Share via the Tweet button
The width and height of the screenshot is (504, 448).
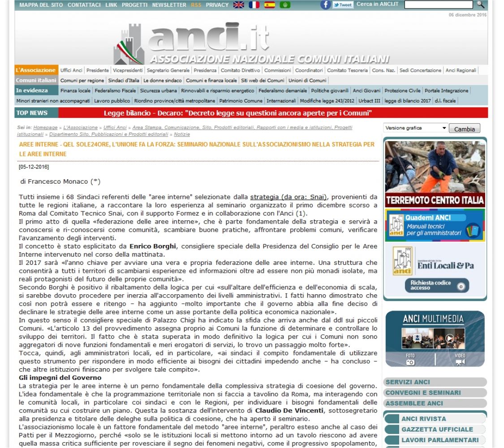pyautogui.click(x=343, y=5)
